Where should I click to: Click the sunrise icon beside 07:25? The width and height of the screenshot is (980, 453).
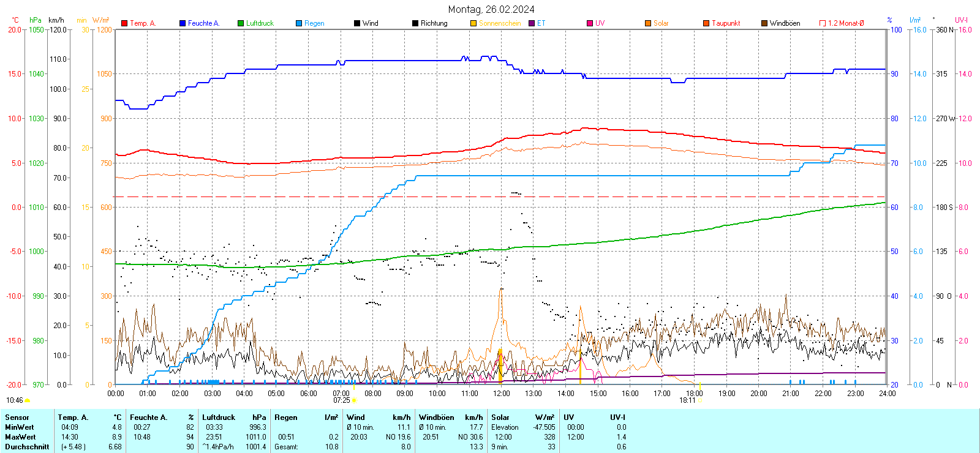point(354,400)
